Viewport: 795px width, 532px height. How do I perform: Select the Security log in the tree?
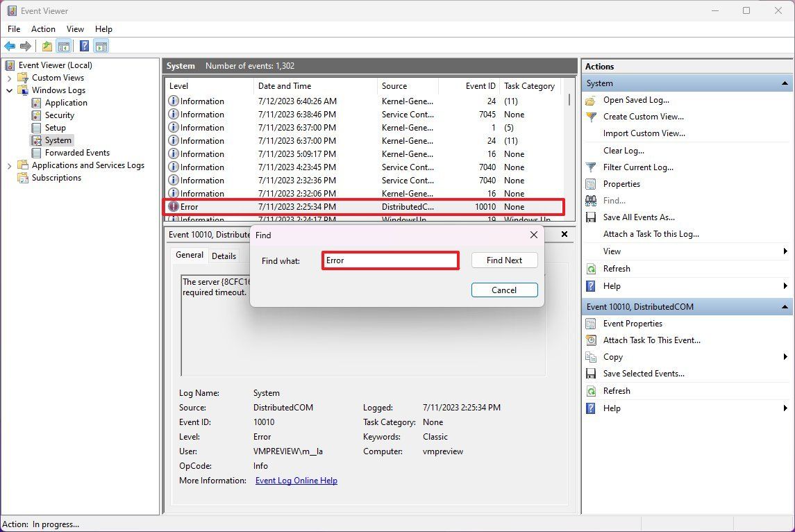pyautogui.click(x=59, y=115)
